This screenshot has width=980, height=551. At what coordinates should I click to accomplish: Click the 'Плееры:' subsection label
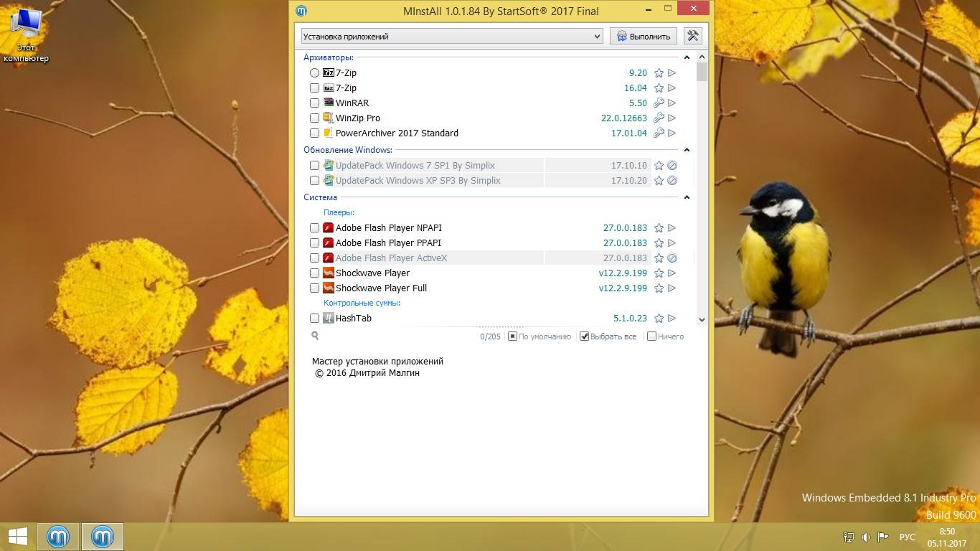[x=339, y=212]
